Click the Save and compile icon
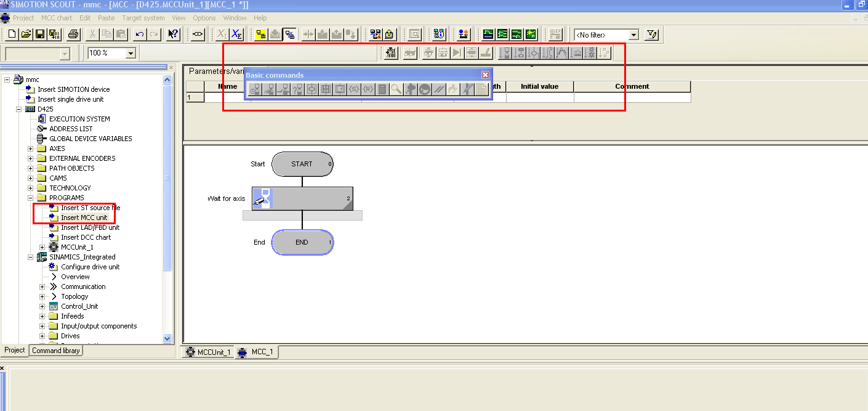Image resolution: width=868 pixels, height=411 pixels. click(55, 35)
